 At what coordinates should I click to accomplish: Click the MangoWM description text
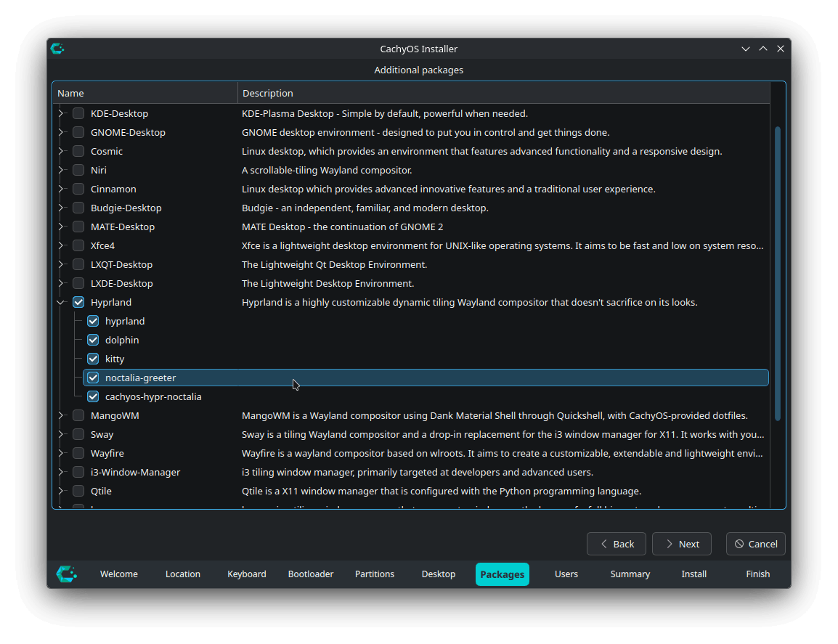(x=495, y=415)
